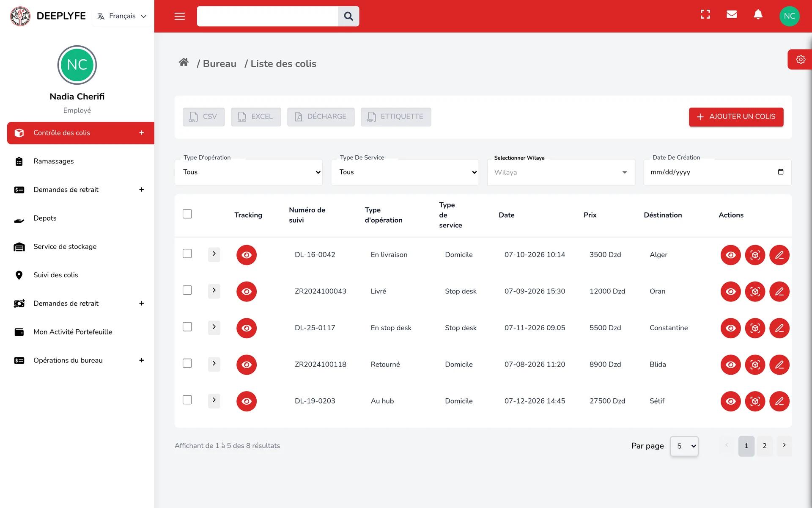View tracking for parcel DL-19-0203
Screen dimensions: 812x508
point(247,401)
